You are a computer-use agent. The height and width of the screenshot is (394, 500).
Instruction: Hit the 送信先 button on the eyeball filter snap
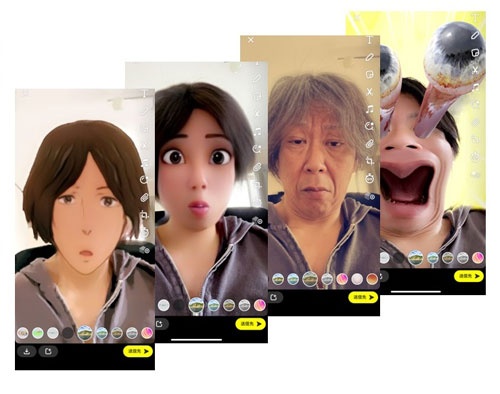click(469, 276)
